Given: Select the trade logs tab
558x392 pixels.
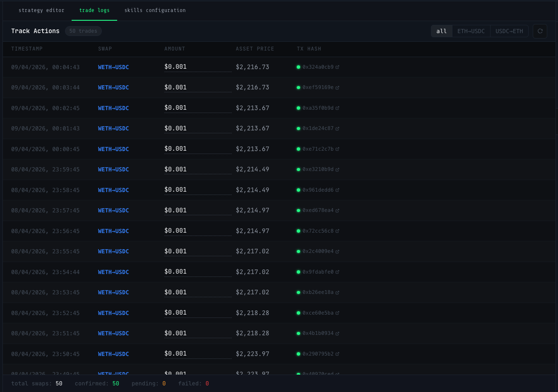Looking at the screenshot, I should [x=94, y=10].
